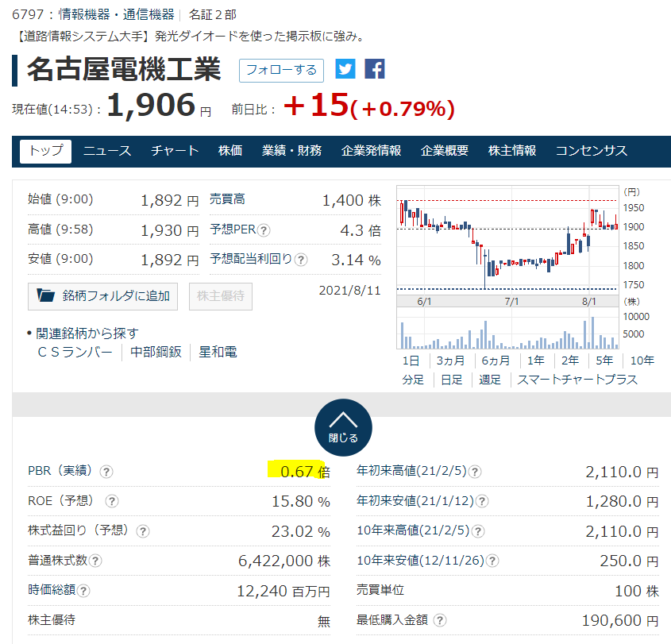Click the stock price candlestick chart
The height and width of the screenshot is (644, 671).
508,241
